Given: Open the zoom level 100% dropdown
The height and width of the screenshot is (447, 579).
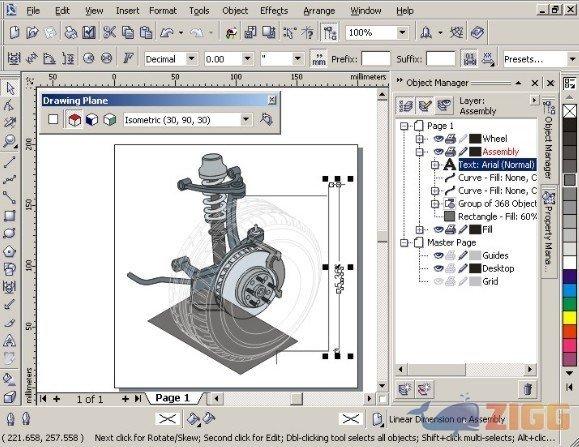Looking at the screenshot, I should 402,32.
